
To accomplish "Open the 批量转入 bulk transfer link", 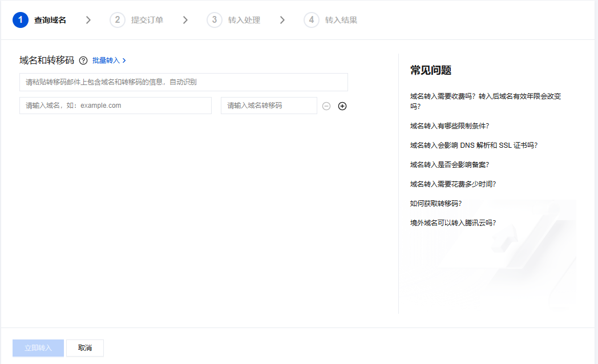I will (x=109, y=60).
